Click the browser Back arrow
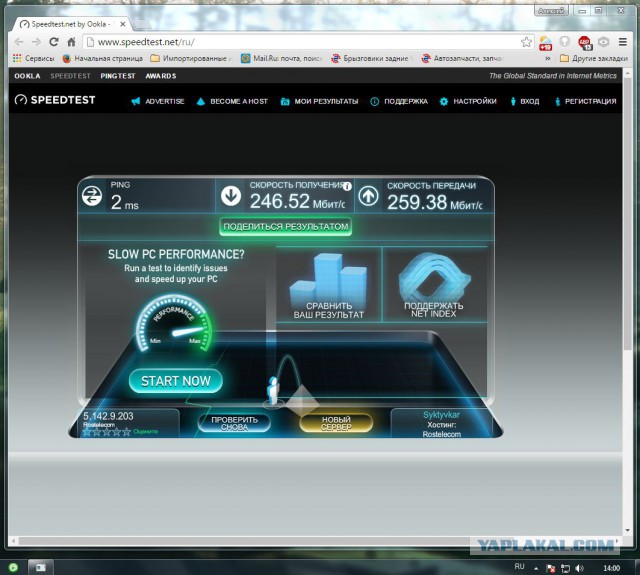This screenshot has width=640, height=575. coord(19,42)
